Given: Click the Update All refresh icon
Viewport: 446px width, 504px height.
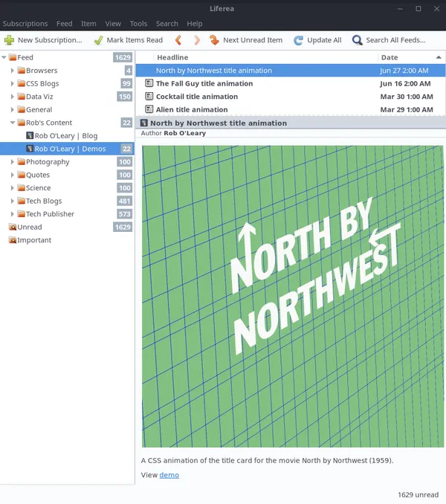Looking at the screenshot, I should pos(298,40).
